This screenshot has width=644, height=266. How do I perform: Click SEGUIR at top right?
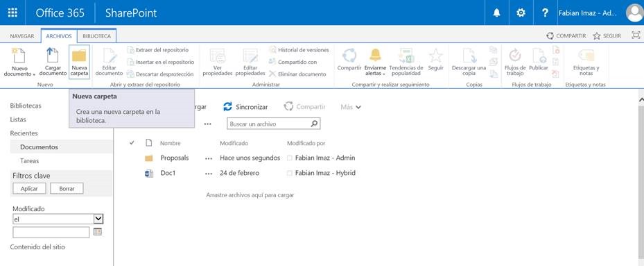tap(607, 36)
